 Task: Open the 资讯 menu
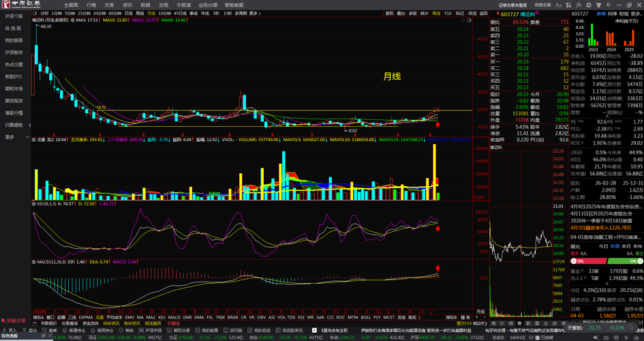pos(127,5)
